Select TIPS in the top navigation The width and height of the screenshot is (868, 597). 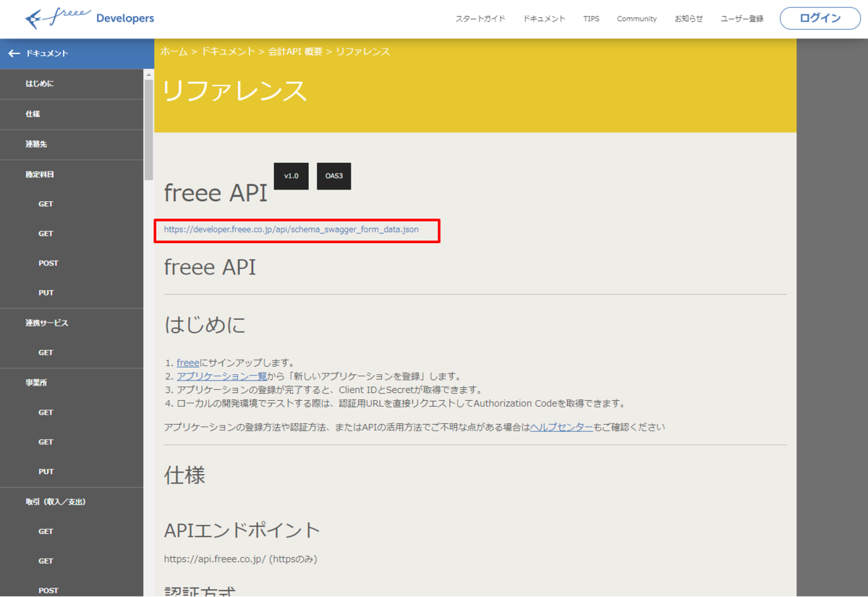591,19
